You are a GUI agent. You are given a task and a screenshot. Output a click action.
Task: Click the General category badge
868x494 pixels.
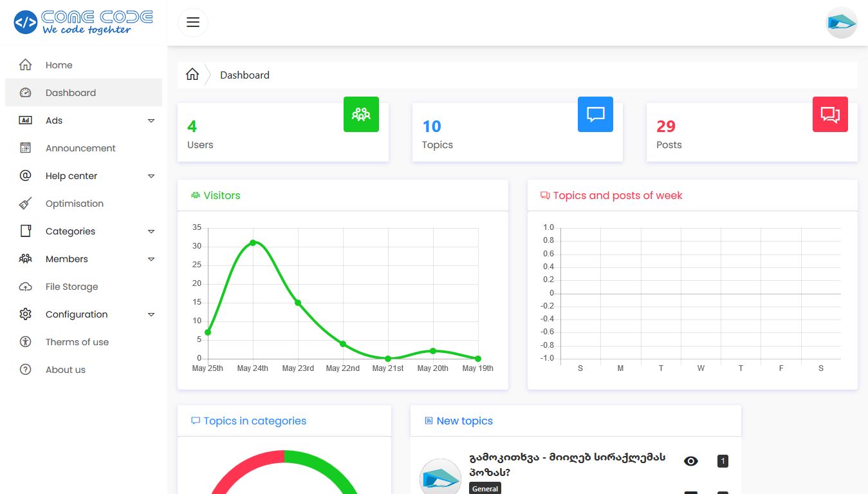pos(485,488)
